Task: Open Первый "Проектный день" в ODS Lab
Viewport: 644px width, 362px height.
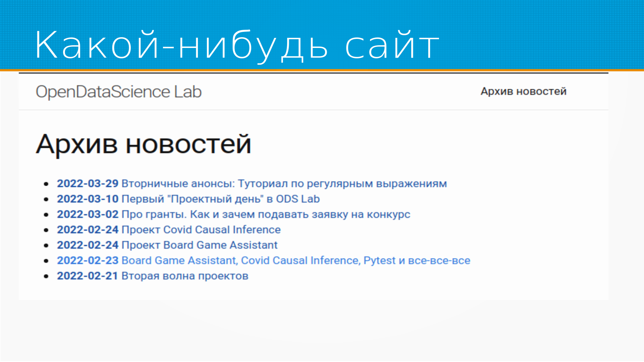Action: [x=220, y=199]
